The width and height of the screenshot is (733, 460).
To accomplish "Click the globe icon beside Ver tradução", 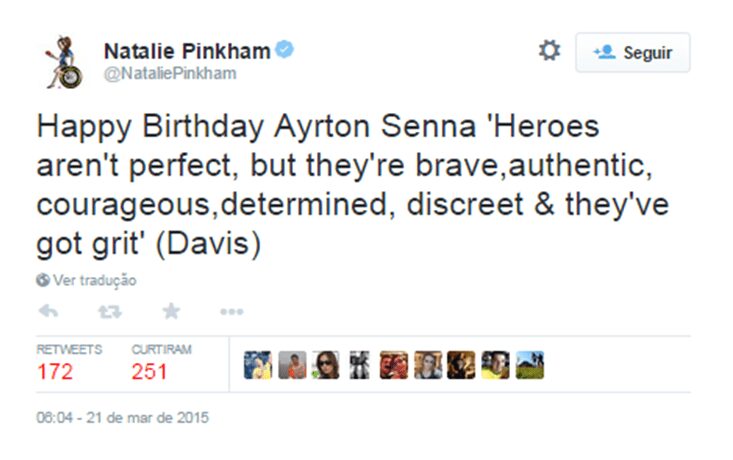I will click(x=42, y=281).
